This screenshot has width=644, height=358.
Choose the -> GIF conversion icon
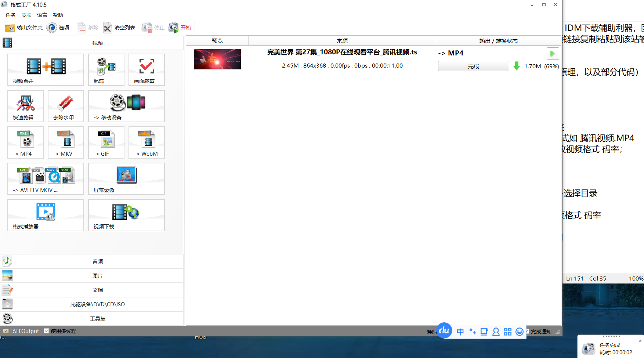point(106,142)
